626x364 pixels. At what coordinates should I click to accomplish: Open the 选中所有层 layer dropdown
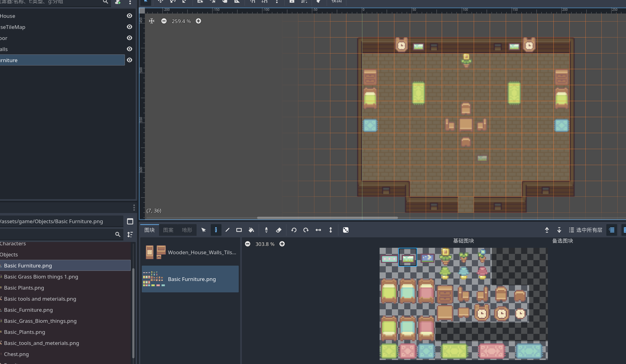(x=585, y=230)
